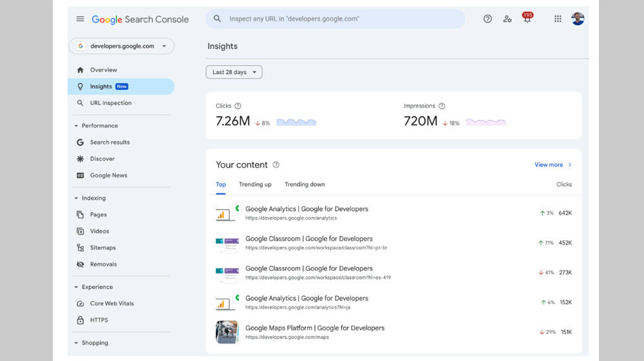
Task: Collapse the Experience section
Action: (76, 287)
